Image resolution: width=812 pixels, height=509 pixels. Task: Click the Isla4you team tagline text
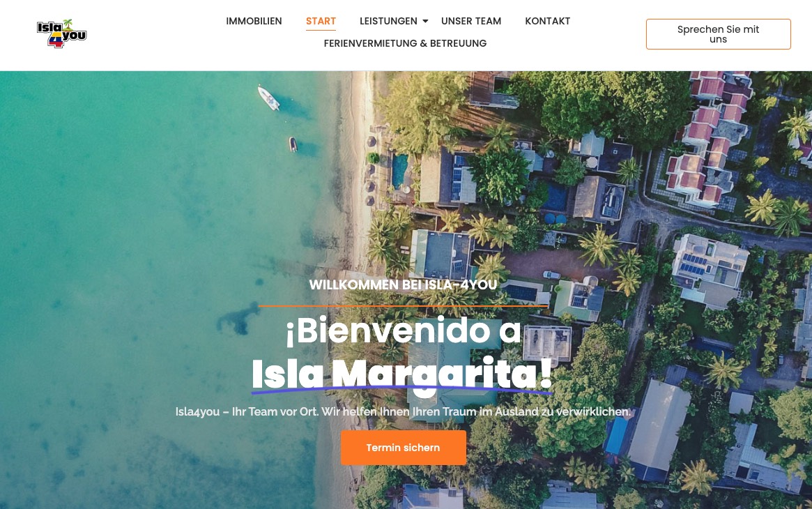pyautogui.click(x=403, y=411)
